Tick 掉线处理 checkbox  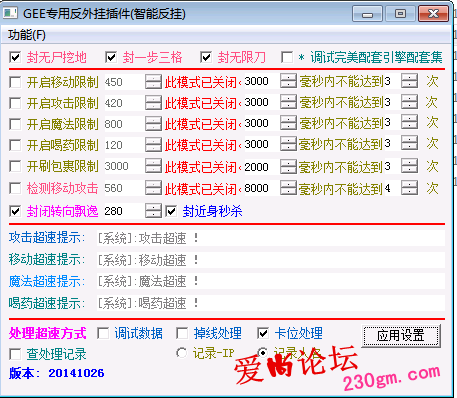(182, 333)
